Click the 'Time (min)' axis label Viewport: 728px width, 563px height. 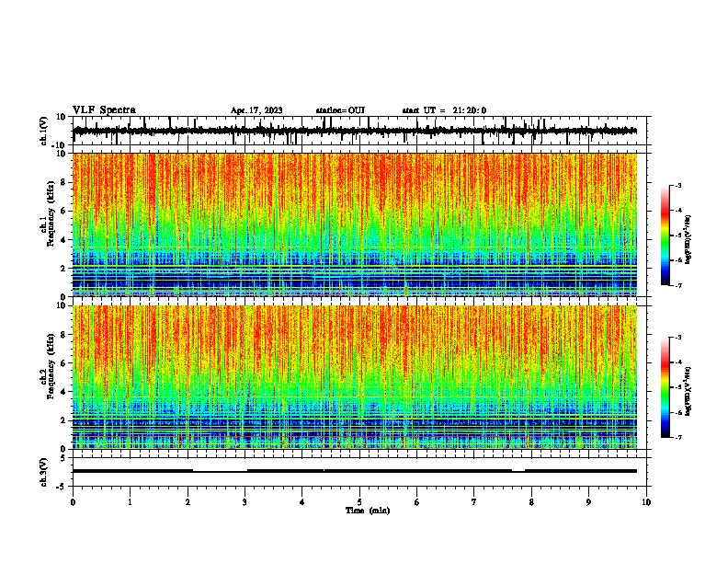368,511
